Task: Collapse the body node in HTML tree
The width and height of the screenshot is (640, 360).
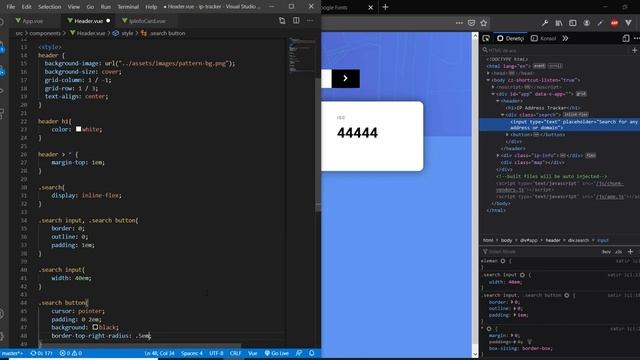Action: click(x=489, y=80)
